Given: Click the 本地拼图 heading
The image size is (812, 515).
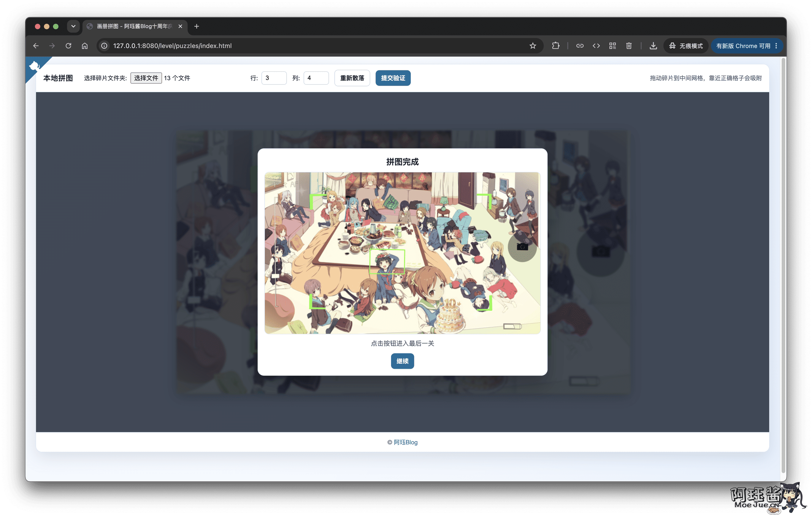Looking at the screenshot, I should pos(58,78).
